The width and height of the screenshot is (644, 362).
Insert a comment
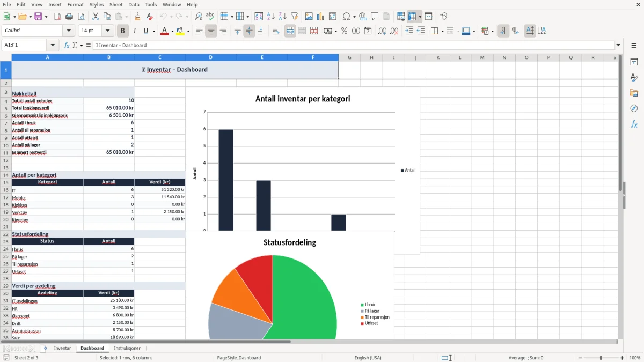coord(375,17)
